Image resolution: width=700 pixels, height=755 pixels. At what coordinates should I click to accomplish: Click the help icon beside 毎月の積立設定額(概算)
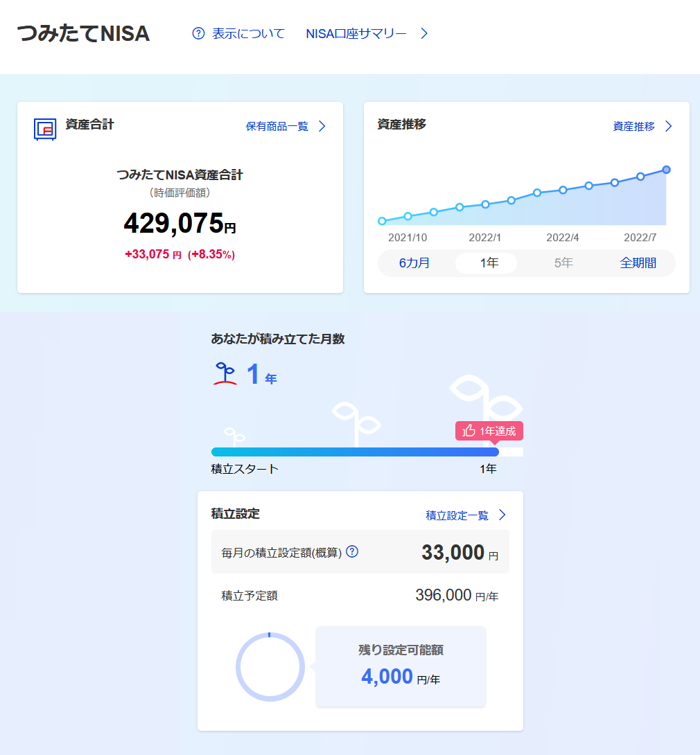coord(352,551)
